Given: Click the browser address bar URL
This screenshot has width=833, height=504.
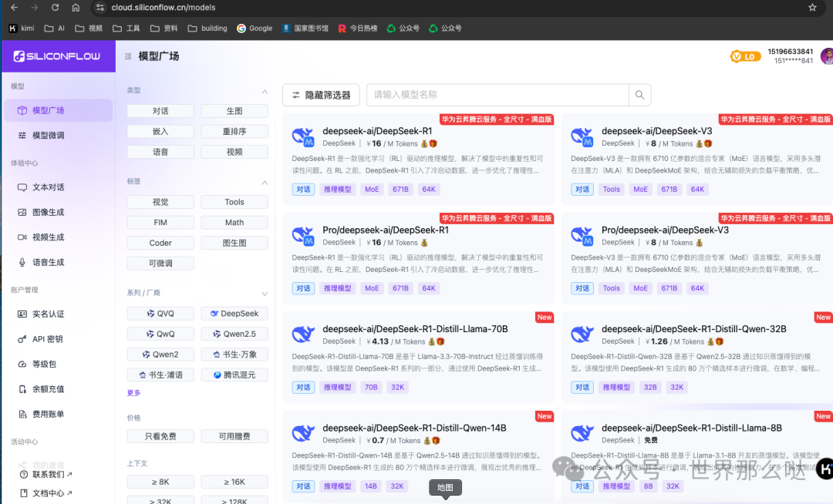Looking at the screenshot, I should pos(164,8).
